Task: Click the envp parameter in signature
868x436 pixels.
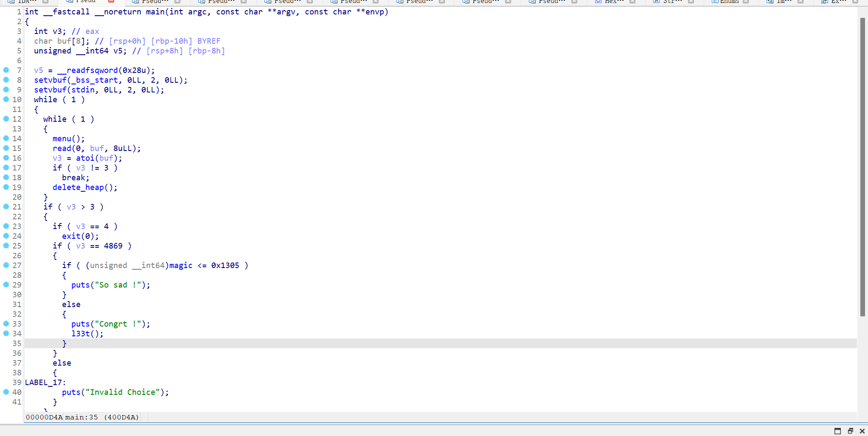Action: point(375,12)
